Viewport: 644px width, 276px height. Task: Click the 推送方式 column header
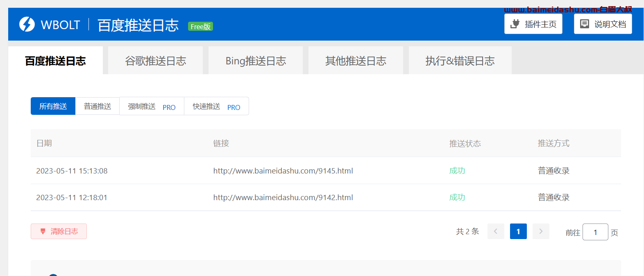[553, 143]
